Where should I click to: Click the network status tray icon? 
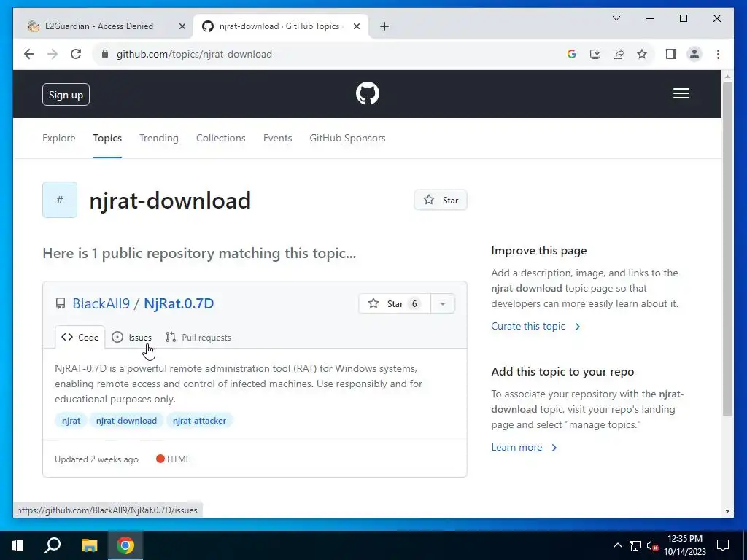click(635, 545)
